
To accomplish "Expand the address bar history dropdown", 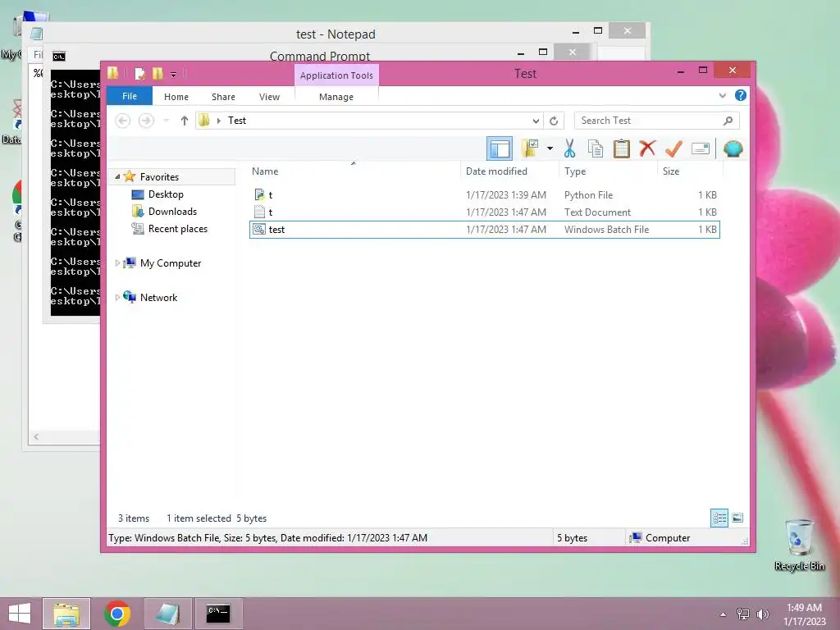I will click(536, 121).
